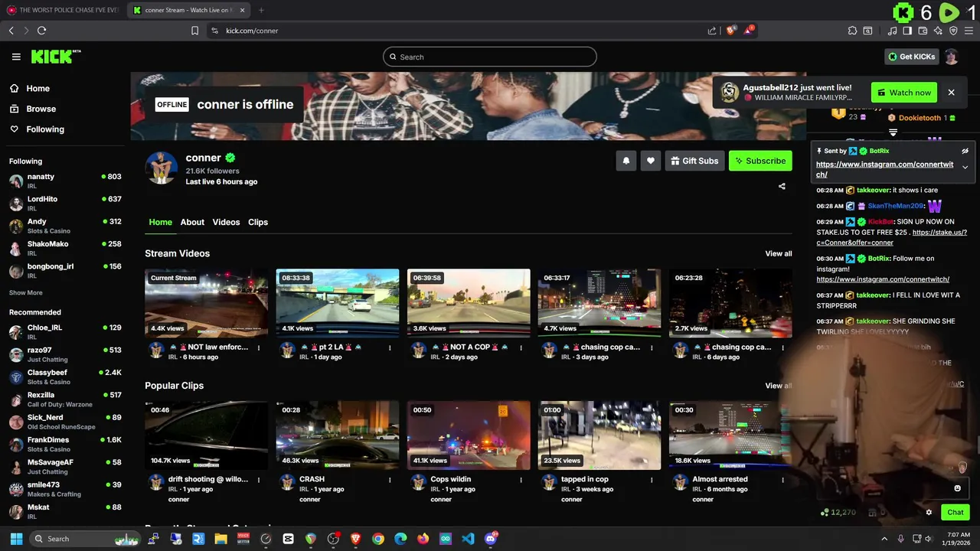The height and width of the screenshot is (551, 980).
Task: Open options for pt 2 LA video
Action: (x=390, y=347)
